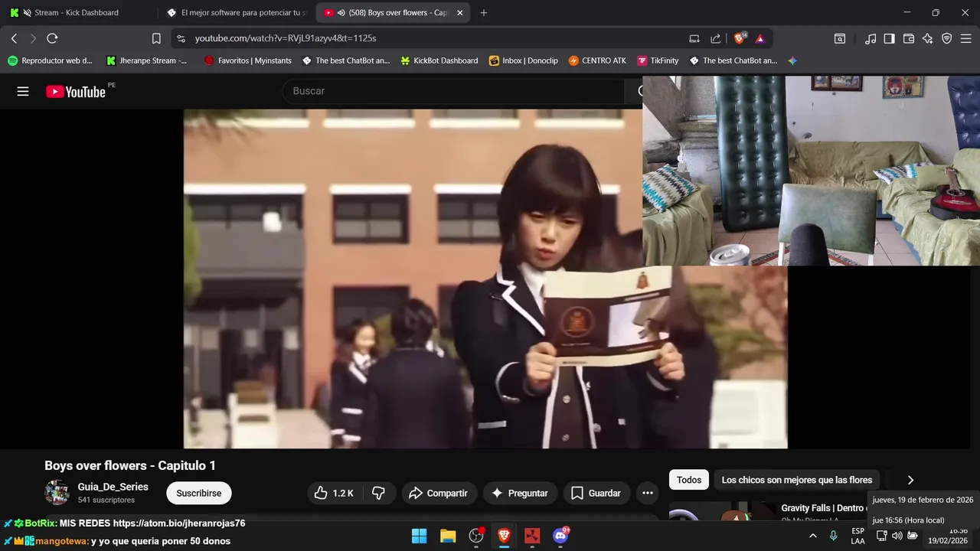Select Los chicos son mejores que las flores chip
980x551 pixels.
coord(797,480)
